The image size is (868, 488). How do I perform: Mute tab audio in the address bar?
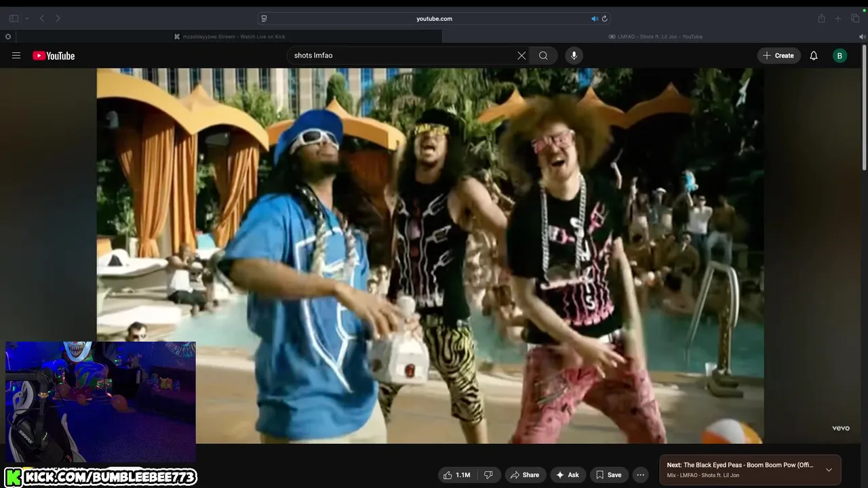pyautogui.click(x=595, y=18)
